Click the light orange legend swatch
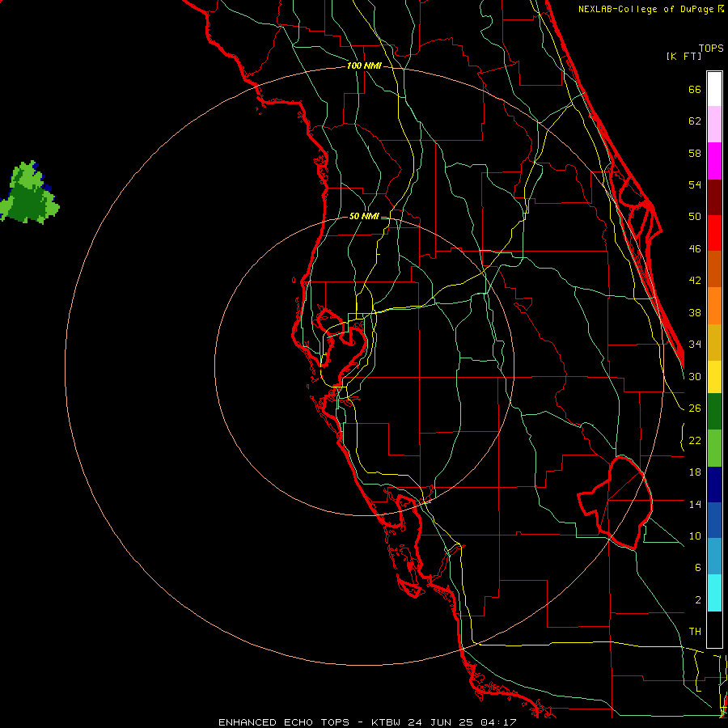 [x=714, y=305]
